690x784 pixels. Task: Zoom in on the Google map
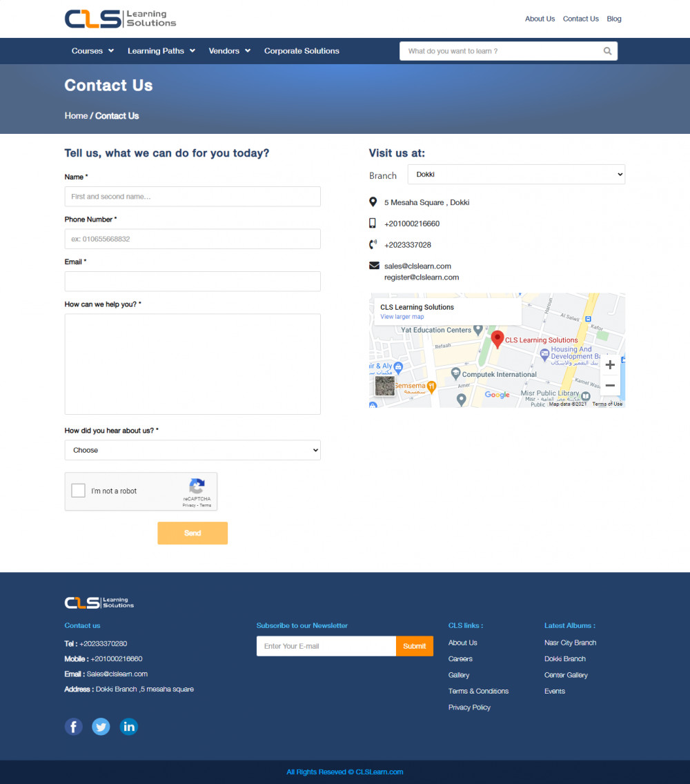pos(609,364)
